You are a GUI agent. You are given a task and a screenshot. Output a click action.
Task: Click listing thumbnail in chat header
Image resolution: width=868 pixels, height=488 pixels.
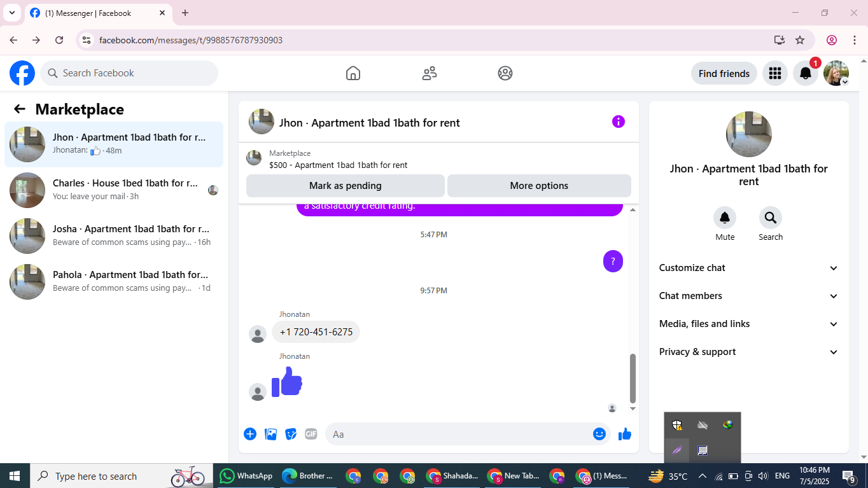262,122
